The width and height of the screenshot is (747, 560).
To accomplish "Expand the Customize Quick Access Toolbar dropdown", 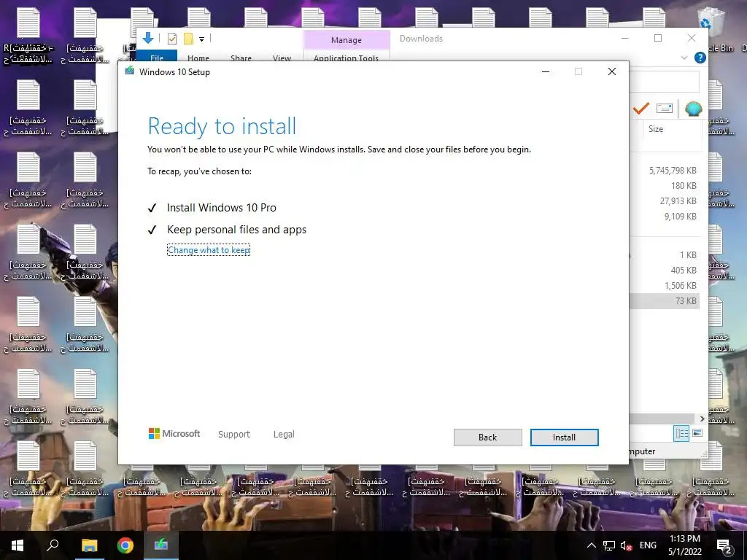I will (x=201, y=39).
